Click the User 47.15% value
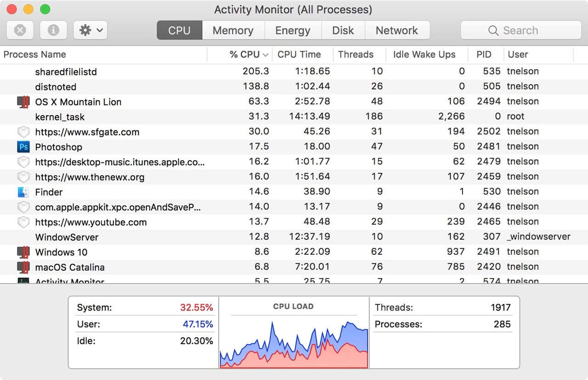 (198, 324)
